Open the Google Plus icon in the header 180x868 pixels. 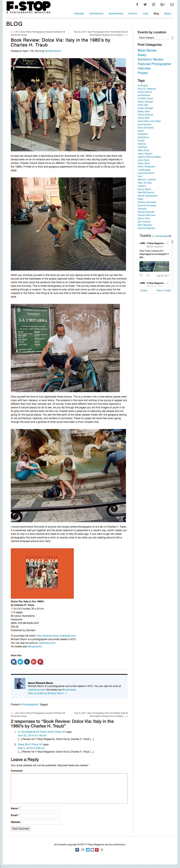[163, 4]
